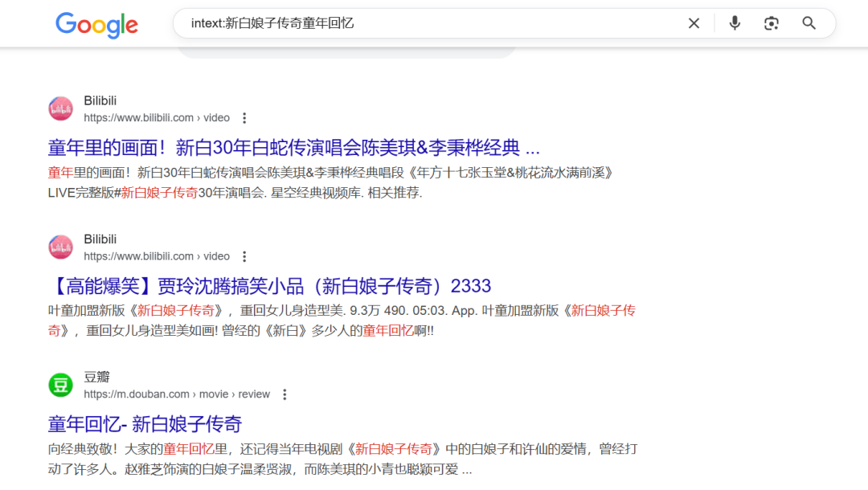Select the intext search text in the search bar

(273, 23)
